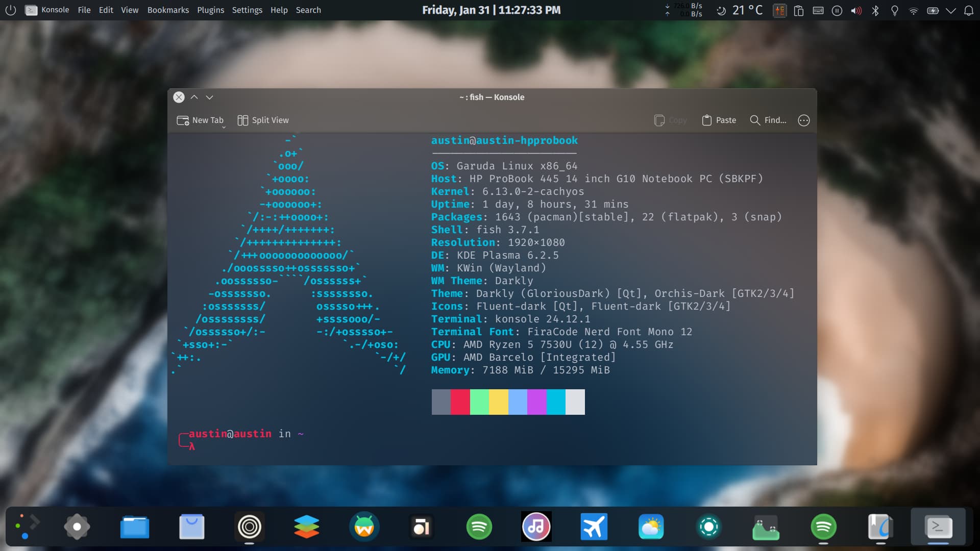Open the notebook with feather icon in dock

point(880,527)
